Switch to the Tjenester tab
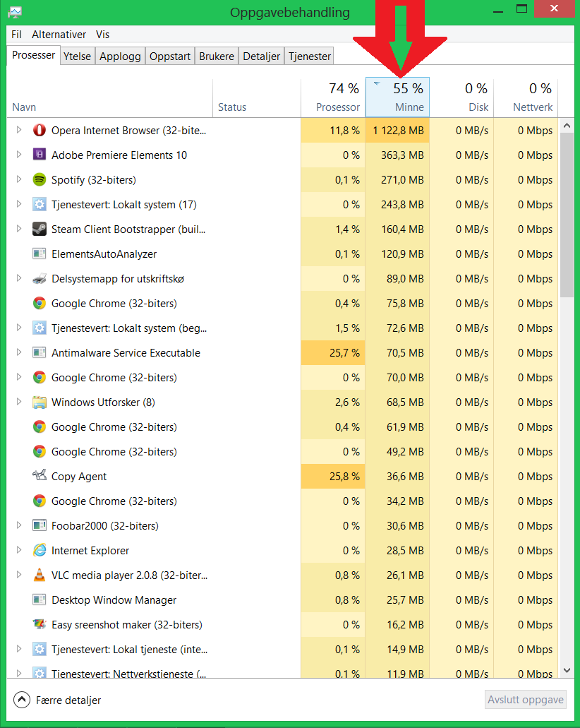The image size is (580, 728). tap(310, 56)
